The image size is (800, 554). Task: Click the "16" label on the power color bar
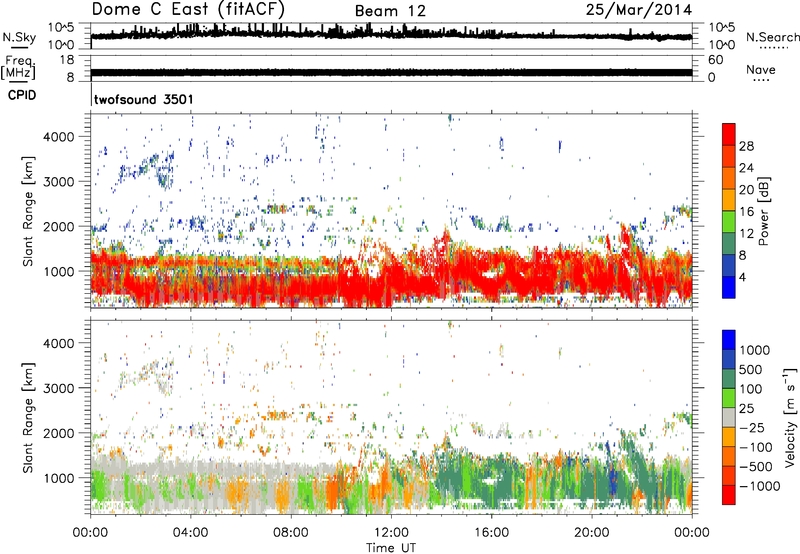(x=746, y=212)
